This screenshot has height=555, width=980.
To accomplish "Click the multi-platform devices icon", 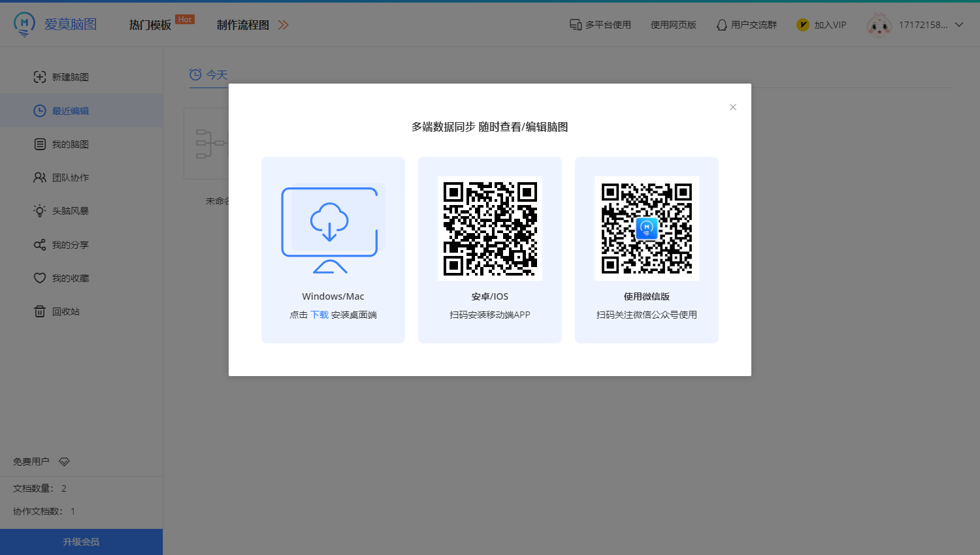I will tap(576, 25).
